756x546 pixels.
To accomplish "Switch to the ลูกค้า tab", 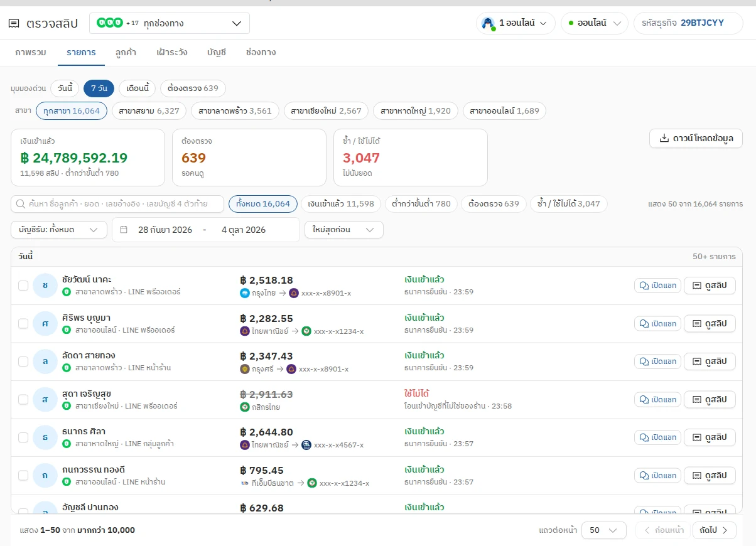I will (x=126, y=52).
